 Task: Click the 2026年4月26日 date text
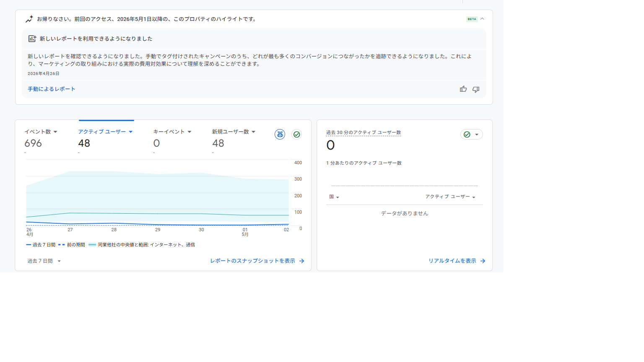point(44,74)
